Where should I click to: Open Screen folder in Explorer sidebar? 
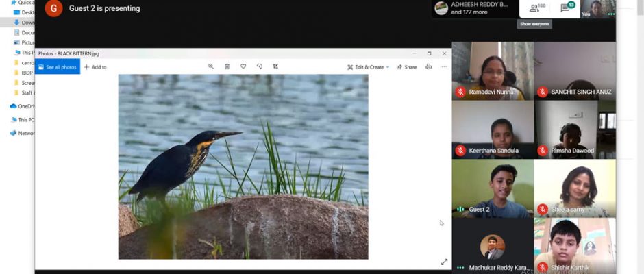24,83
